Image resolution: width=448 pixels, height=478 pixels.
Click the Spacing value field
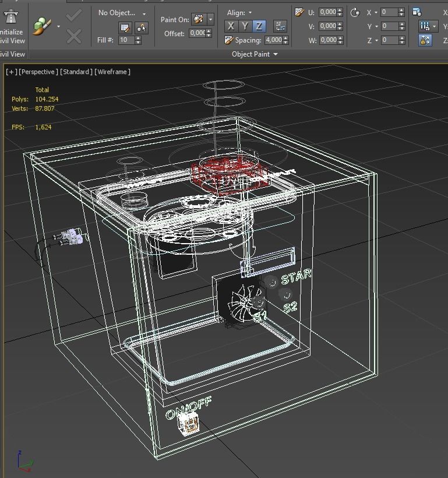(274, 40)
